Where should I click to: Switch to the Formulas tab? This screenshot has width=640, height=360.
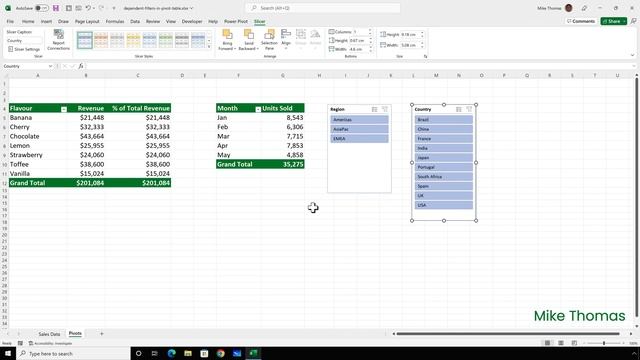(115, 21)
